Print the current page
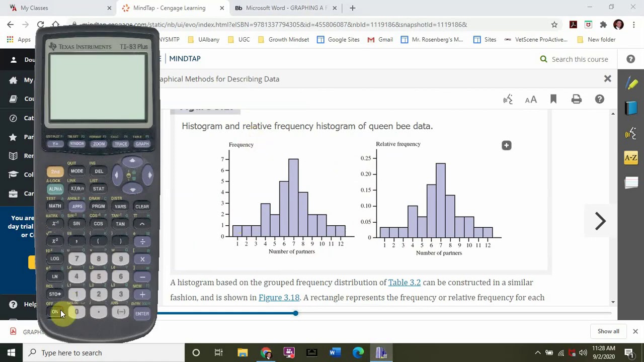Viewport: 644px width, 362px height. pyautogui.click(x=577, y=100)
